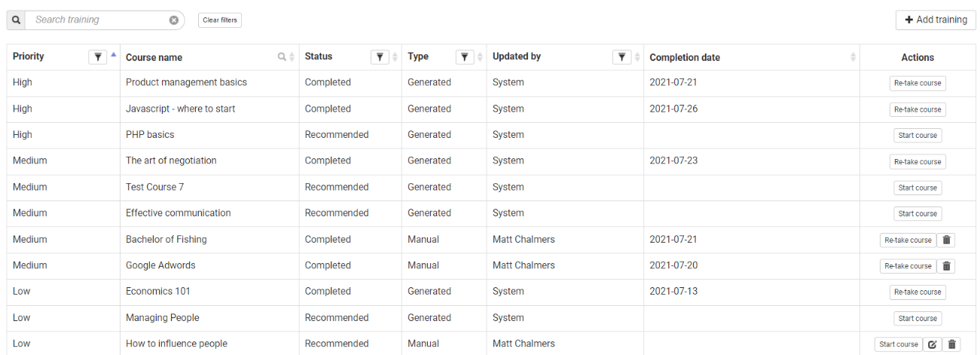Click the Add training button
This screenshot has width=980, height=355.
point(936,20)
